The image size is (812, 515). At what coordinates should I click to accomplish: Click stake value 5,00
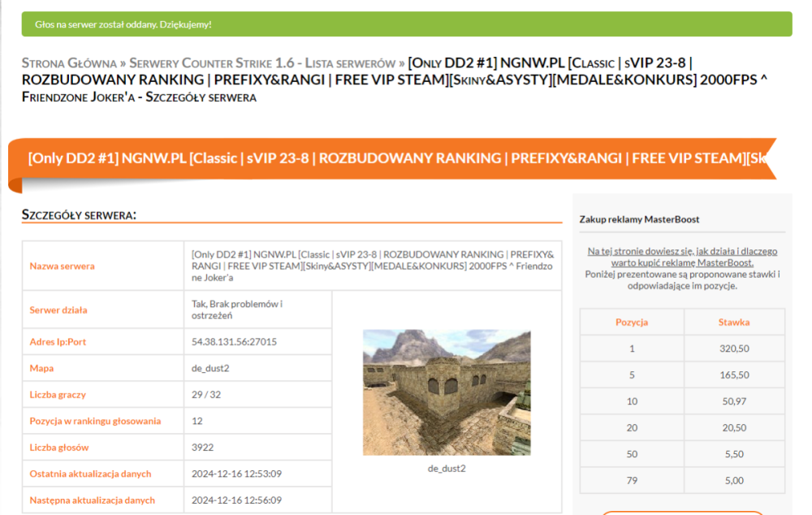click(x=734, y=481)
